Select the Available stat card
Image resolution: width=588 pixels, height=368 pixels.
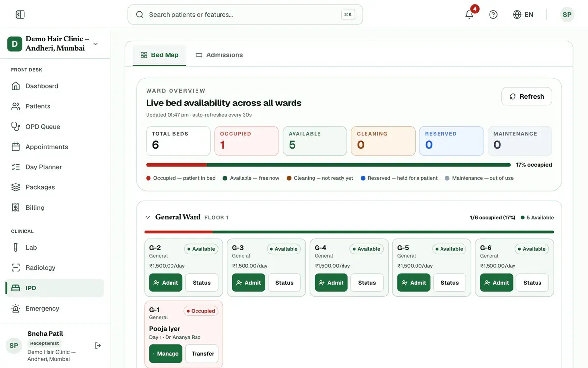tap(315, 141)
